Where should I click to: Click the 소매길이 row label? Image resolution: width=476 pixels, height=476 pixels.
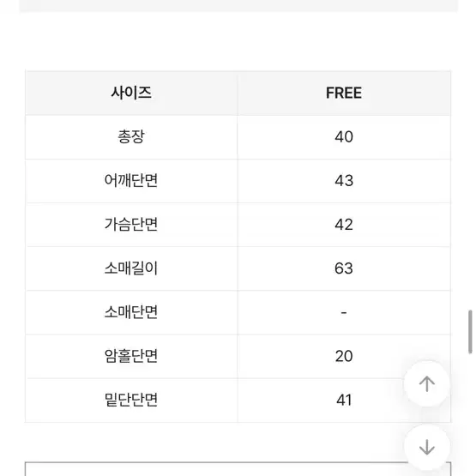(131, 268)
